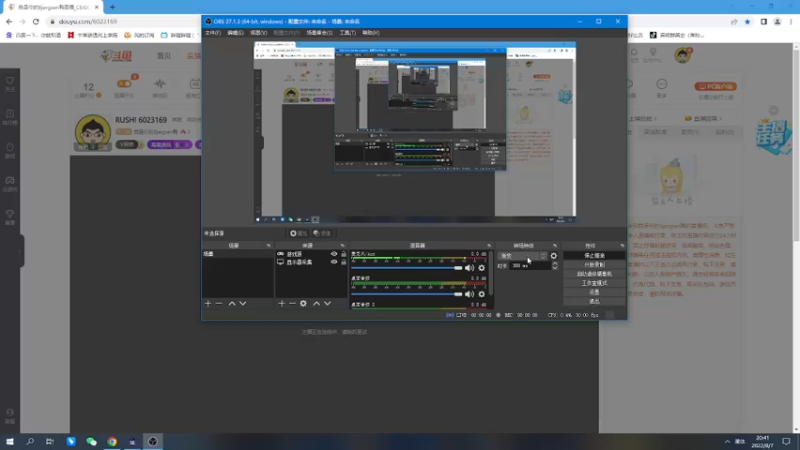Bookmark this page with the Chrome star icon
The height and width of the screenshot is (450, 800).
(747, 21)
